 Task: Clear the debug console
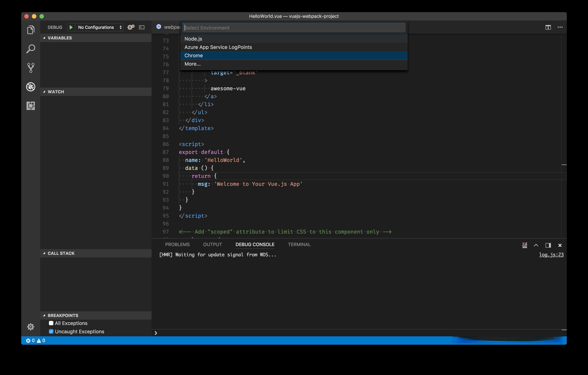[524, 245]
